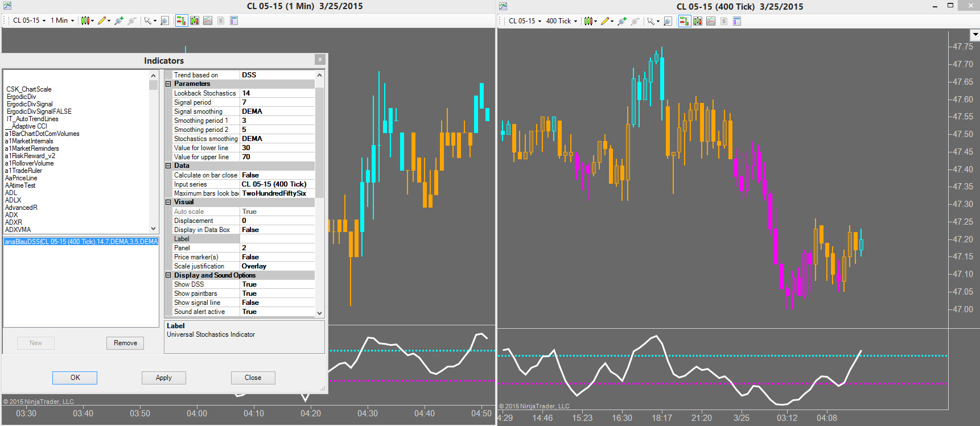Open the 400 Tick interval dropdown
This screenshot has height=426, width=980.
tap(562, 21)
